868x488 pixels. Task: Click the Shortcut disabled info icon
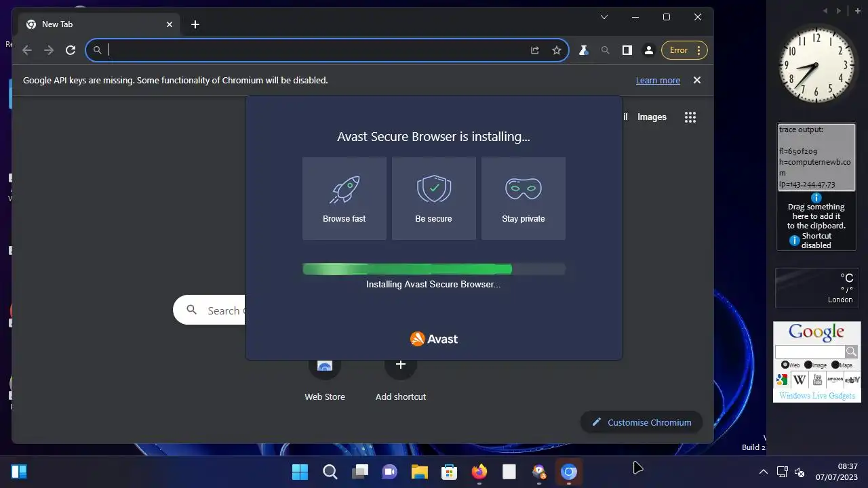795,241
